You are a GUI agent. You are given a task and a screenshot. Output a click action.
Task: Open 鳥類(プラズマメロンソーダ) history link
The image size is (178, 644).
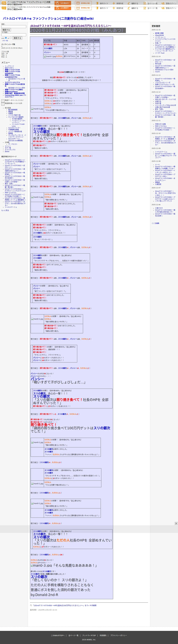[165, 85]
